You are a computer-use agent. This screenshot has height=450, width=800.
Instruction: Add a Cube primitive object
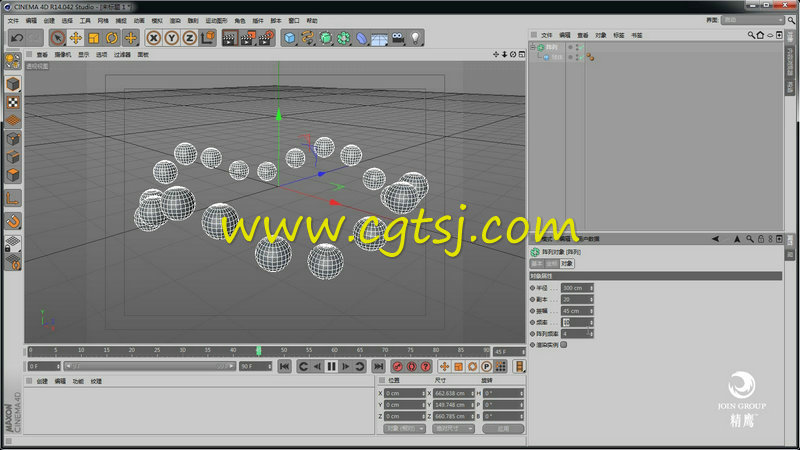290,38
